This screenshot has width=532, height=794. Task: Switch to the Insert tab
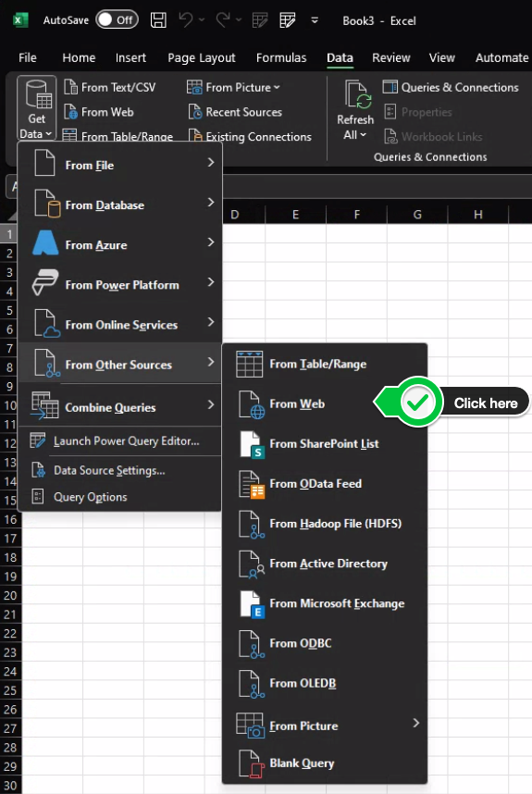click(x=130, y=57)
